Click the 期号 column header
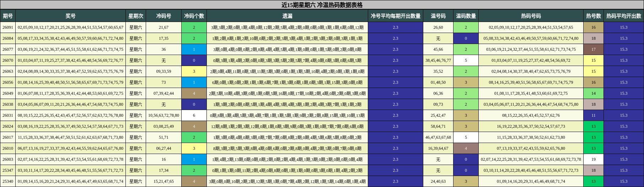Viewport: 644px width, 187px height. point(8,16)
